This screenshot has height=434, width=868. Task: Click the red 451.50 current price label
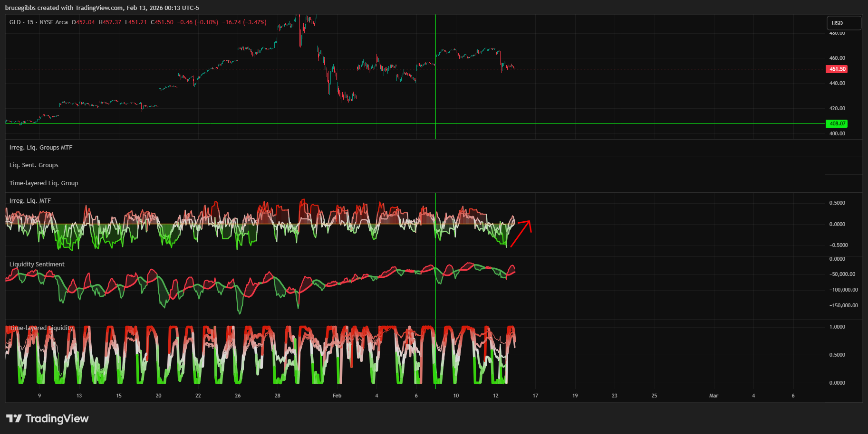(837, 69)
